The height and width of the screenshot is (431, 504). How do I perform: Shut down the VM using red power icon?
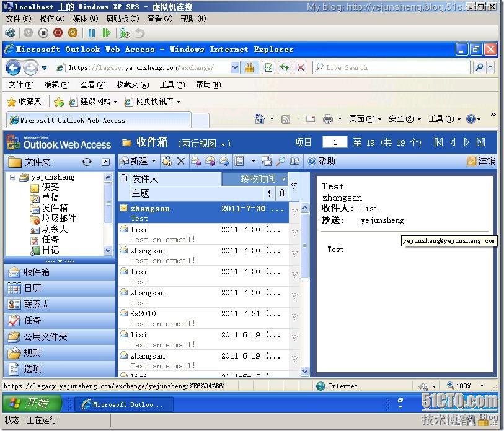coord(58,33)
